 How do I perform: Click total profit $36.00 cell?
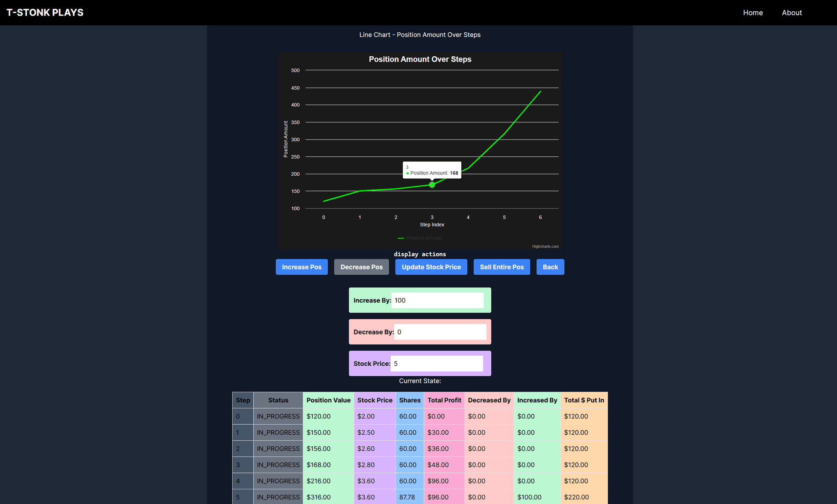[444, 449]
